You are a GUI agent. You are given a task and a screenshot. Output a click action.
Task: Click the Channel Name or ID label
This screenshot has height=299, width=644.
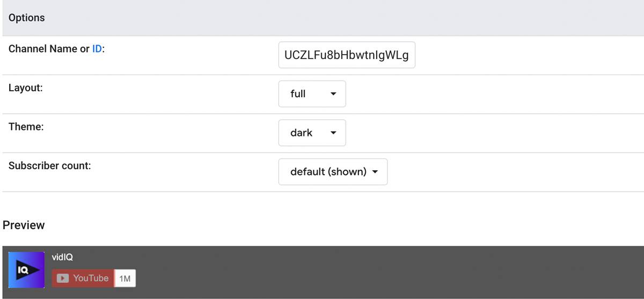[x=48, y=49]
